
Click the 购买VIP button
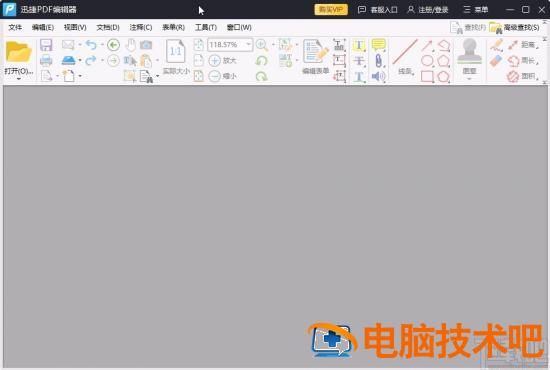[x=331, y=9]
